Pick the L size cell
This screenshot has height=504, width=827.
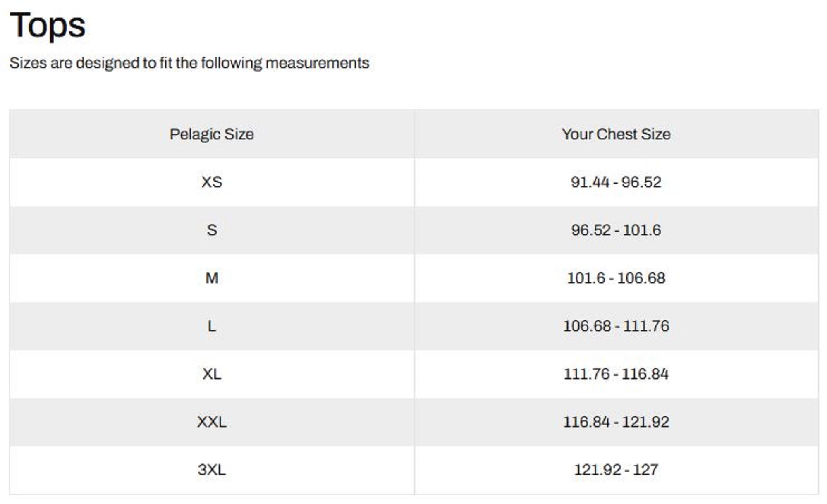(212, 326)
